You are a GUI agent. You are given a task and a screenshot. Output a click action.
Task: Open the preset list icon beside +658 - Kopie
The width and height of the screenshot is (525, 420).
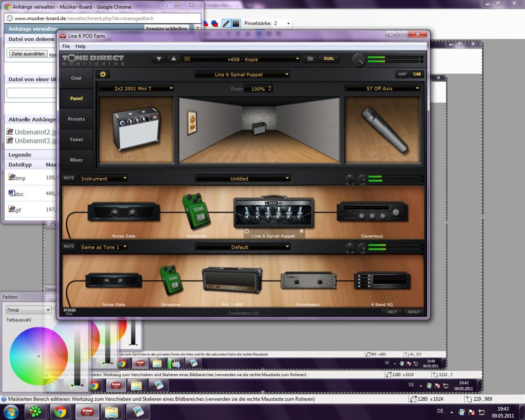coord(187,59)
